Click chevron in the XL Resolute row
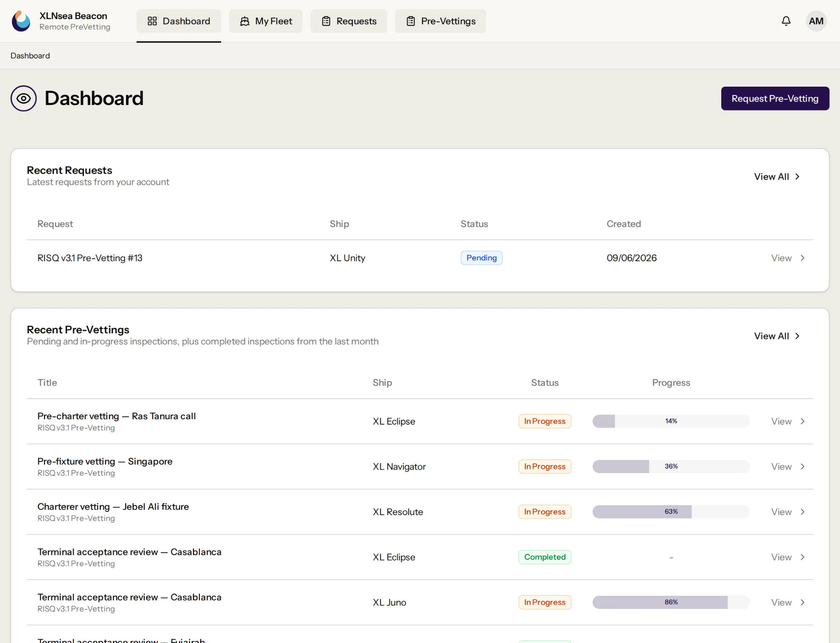This screenshot has width=840, height=643. pos(803,512)
